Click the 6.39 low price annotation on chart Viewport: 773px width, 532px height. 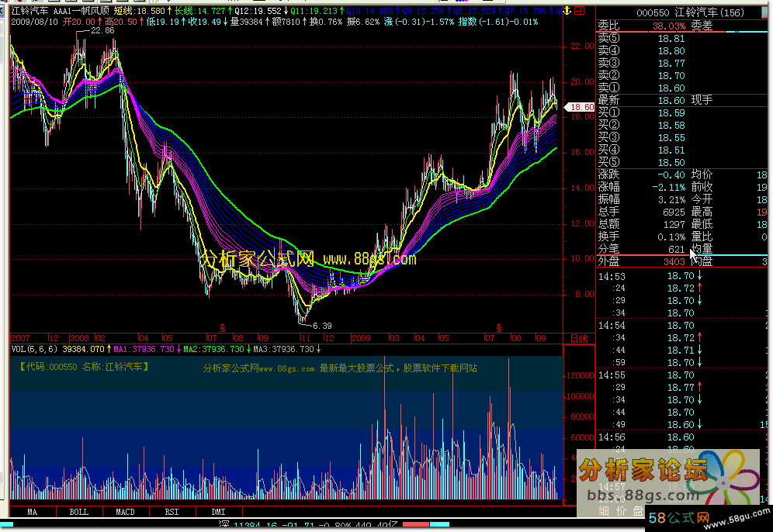click(x=322, y=326)
